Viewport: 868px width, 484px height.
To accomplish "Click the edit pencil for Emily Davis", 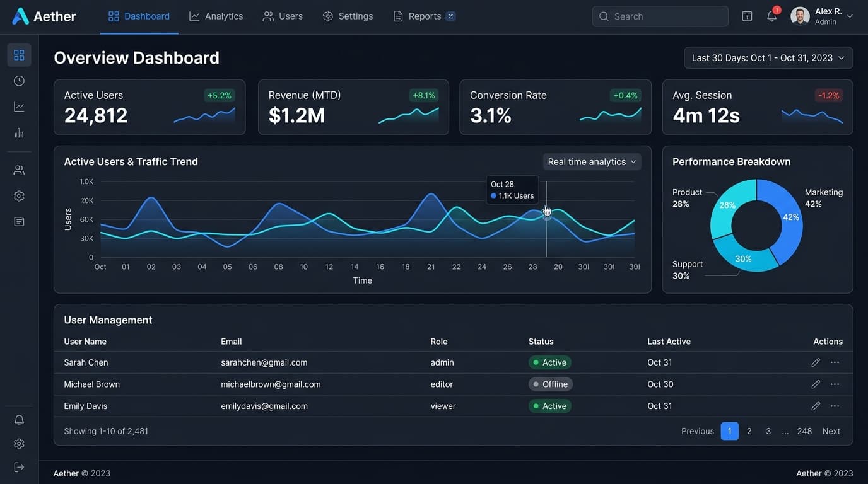I will coord(816,406).
